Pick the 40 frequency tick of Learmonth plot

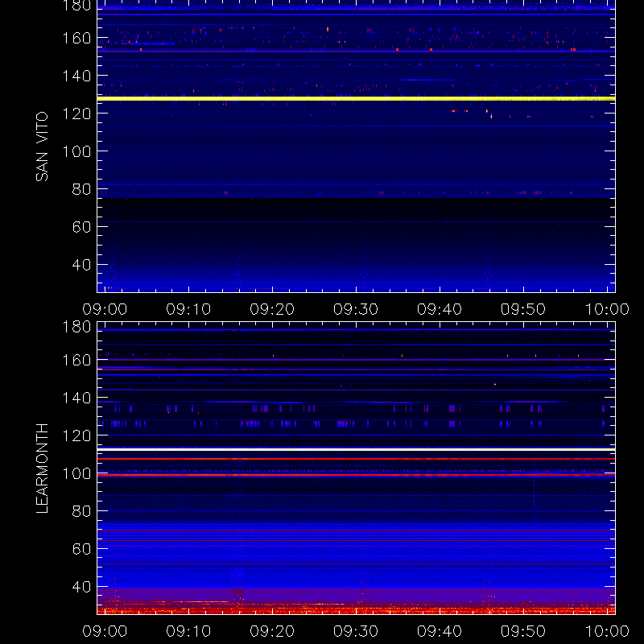[81, 587]
